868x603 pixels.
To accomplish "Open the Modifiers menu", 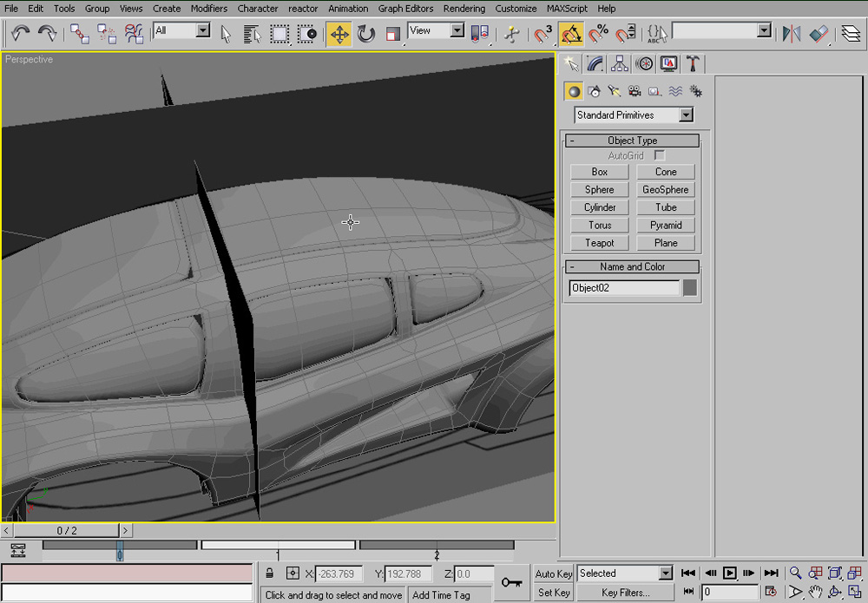I will click(x=208, y=9).
